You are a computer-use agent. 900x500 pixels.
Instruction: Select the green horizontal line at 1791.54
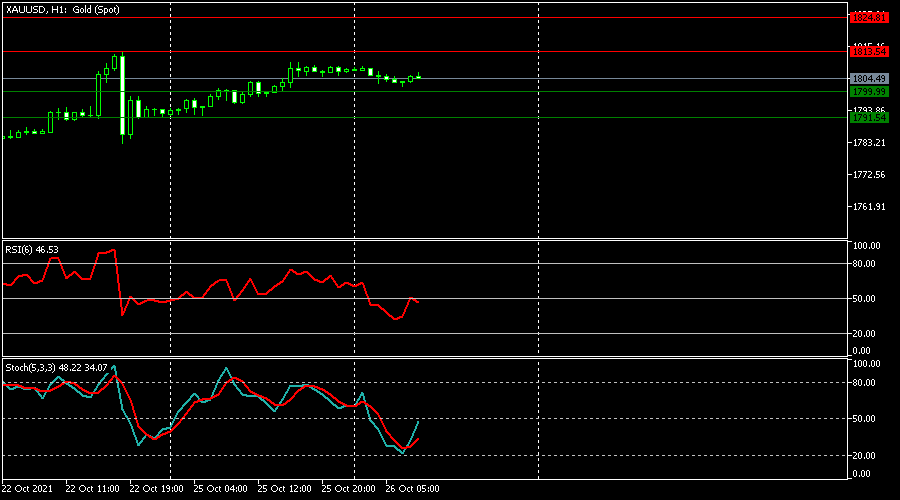point(425,118)
